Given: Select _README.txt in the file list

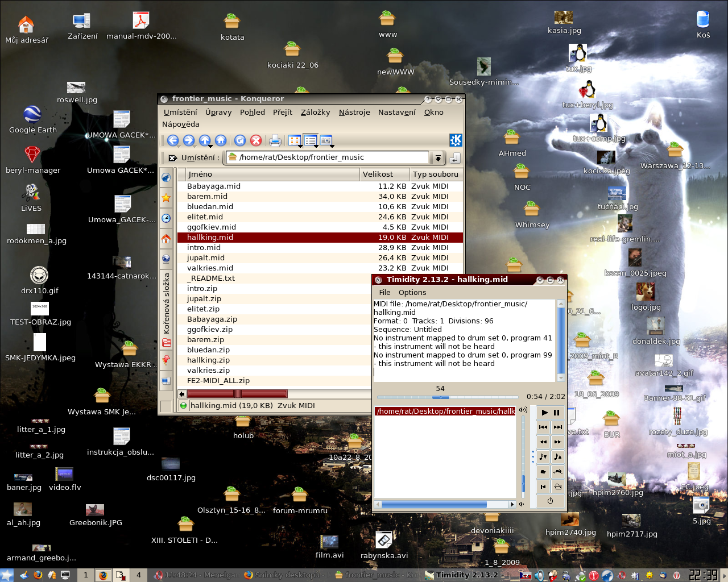Looking at the screenshot, I should click(x=275, y=278).
